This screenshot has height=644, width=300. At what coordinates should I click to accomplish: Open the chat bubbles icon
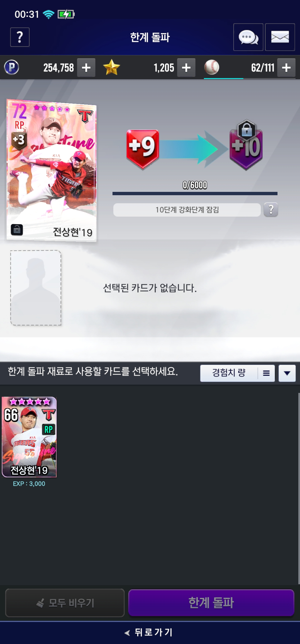coord(248,37)
